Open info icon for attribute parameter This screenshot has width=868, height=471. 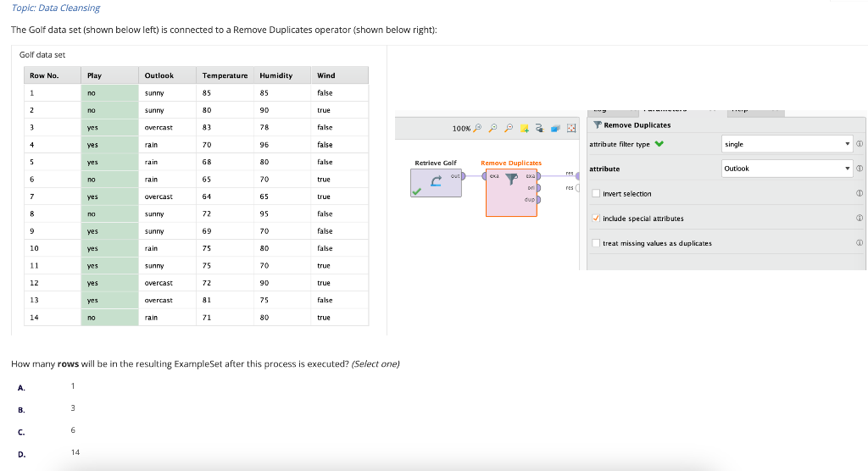pos(860,169)
